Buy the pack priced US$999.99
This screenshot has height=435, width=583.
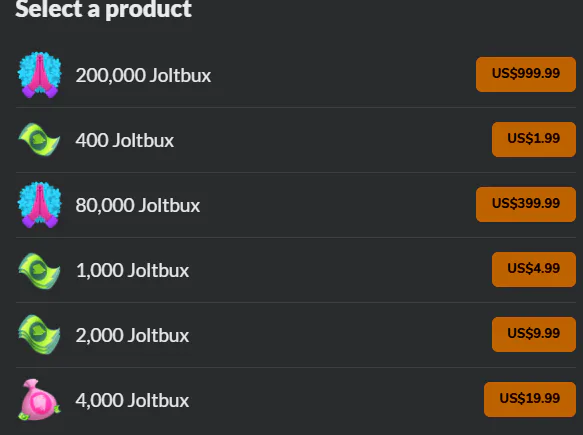point(526,74)
